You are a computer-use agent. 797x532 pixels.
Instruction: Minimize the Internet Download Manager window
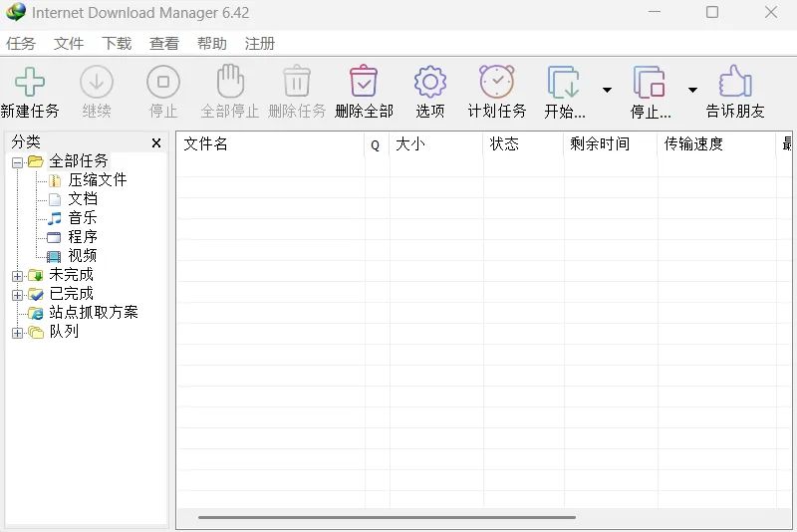(655, 12)
